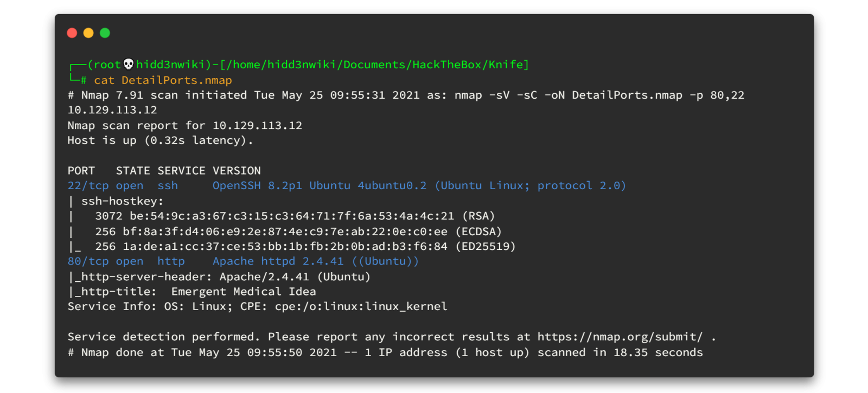Click the http-server-header line
The width and height of the screenshot is (868, 393).
(219, 276)
